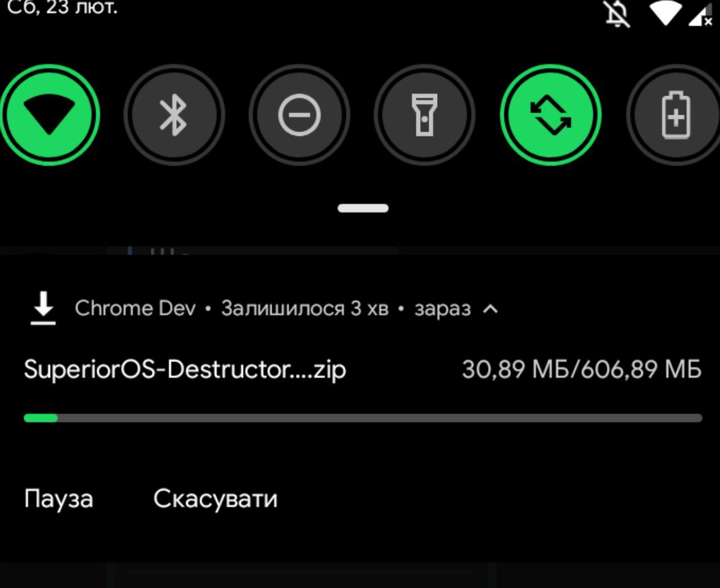Turn off the Wi-Fi quick settings tile
The width and height of the screenshot is (720, 588).
pos(49,115)
